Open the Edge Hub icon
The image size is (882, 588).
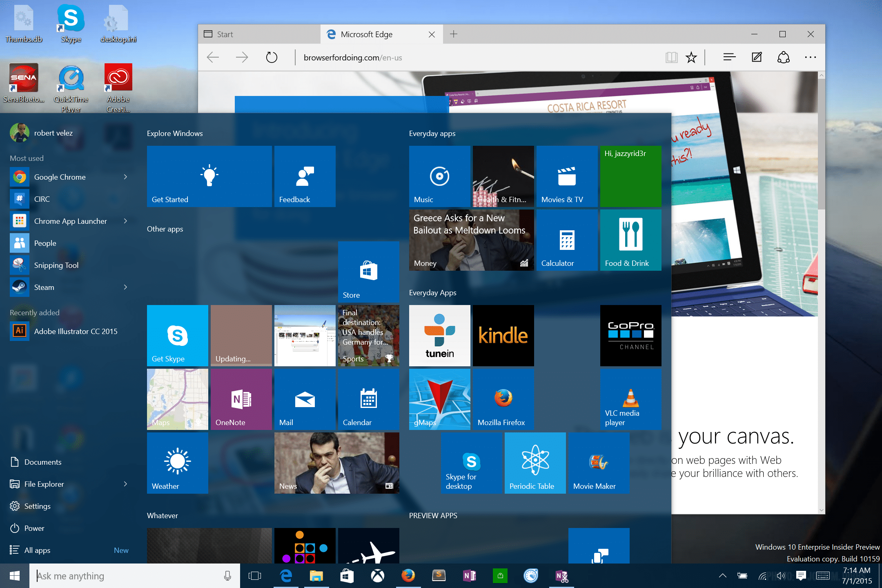pos(729,57)
